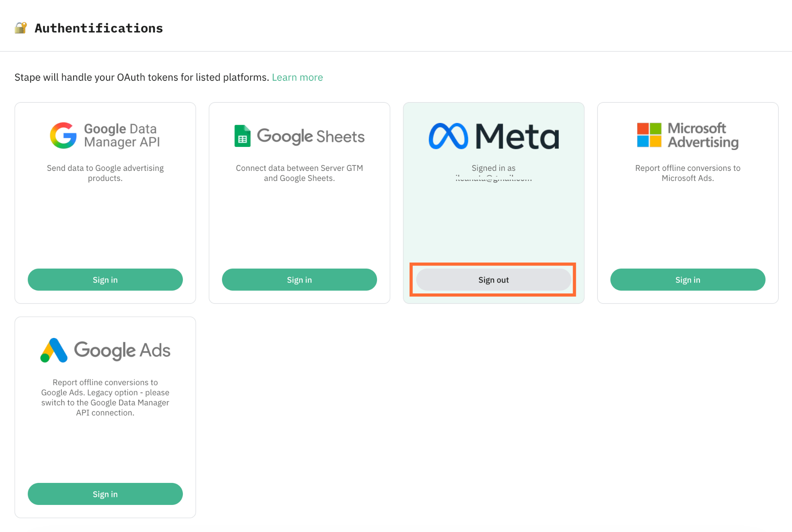Image resolution: width=792 pixels, height=532 pixels.
Task: Click the Authentifications page heading
Action: 99,28
